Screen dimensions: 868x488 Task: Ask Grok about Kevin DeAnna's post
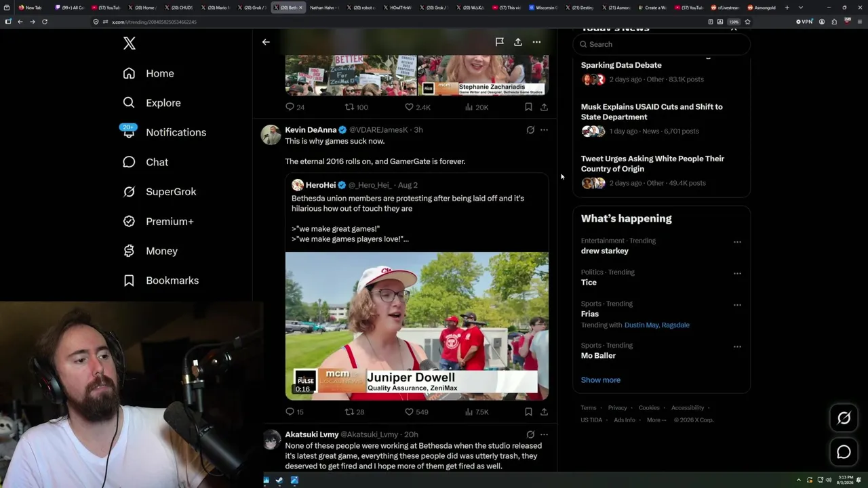point(530,130)
